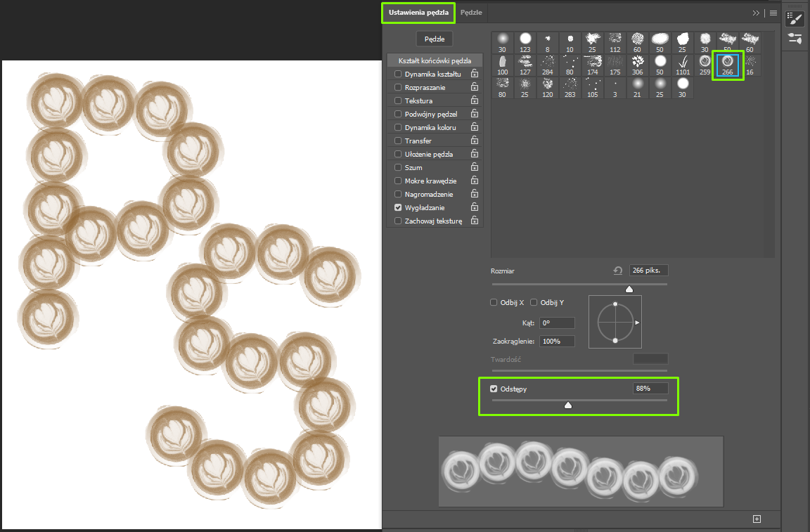Toggle the lock beside Wygładzanie
Image resolution: width=810 pixels, height=532 pixels.
474,207
